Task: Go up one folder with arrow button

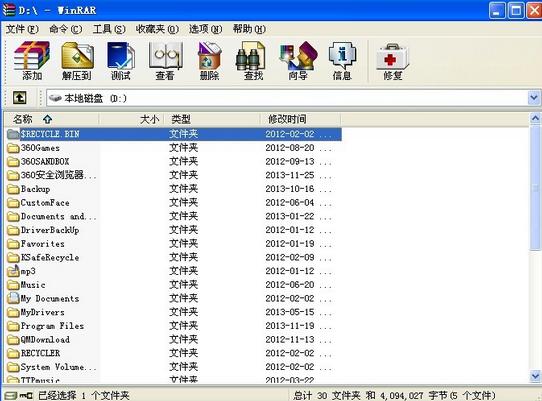Action: click(20, 98)
